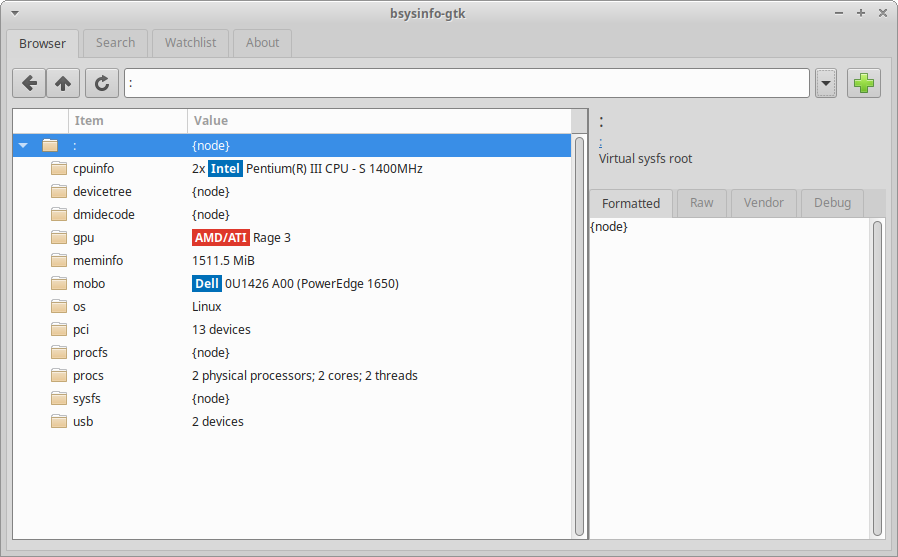The height and width of the screenshot is (557, 898).
Task: Maximize the bsysinfo-gtk window
Action: (x=861, y=13)
